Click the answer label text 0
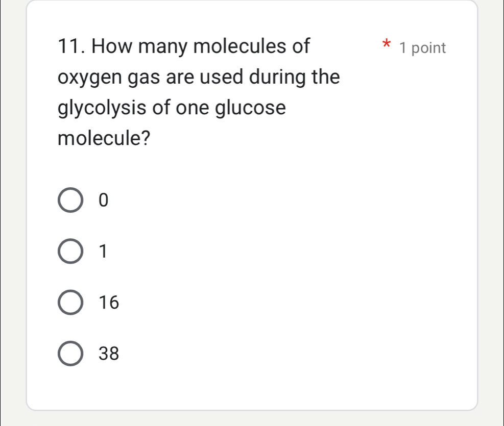The width and height of the screenshot is (504, 426). [103, 200]
